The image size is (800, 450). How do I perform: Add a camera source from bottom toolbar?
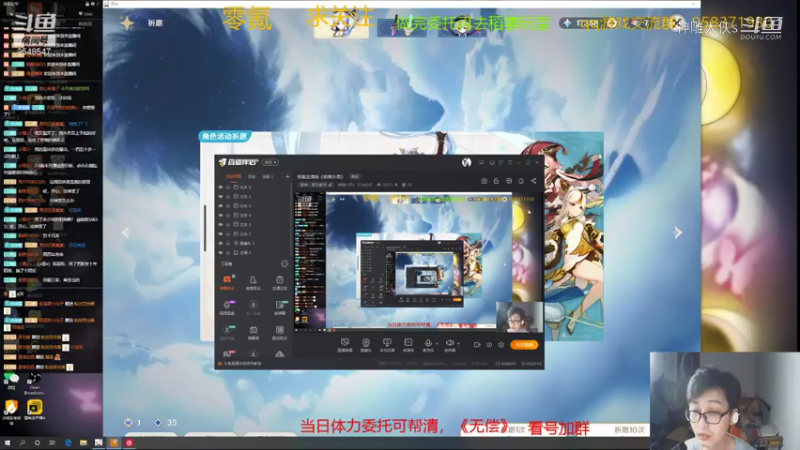366,344
